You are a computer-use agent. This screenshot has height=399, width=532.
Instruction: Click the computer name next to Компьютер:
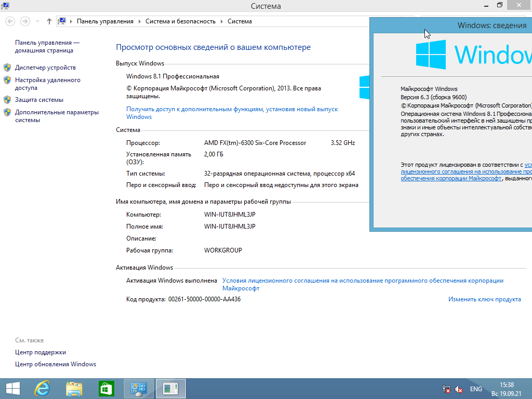click(x=230, y=215)
